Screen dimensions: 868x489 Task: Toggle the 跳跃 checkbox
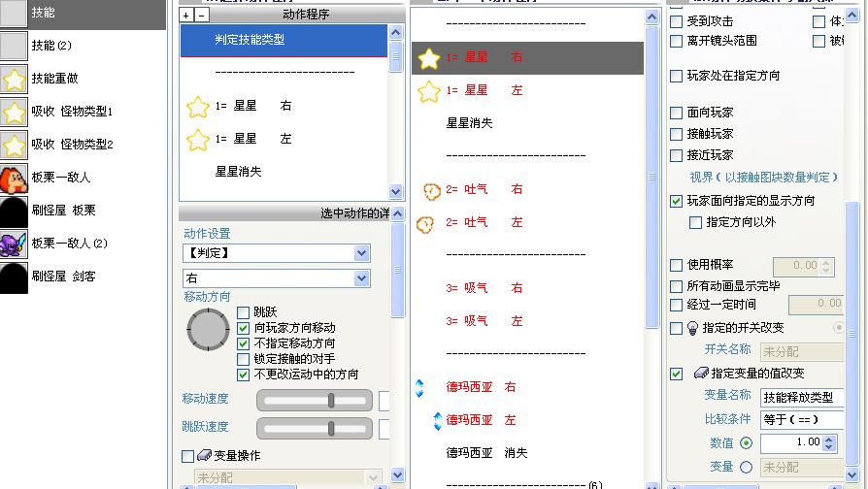(x=243, y=312)
